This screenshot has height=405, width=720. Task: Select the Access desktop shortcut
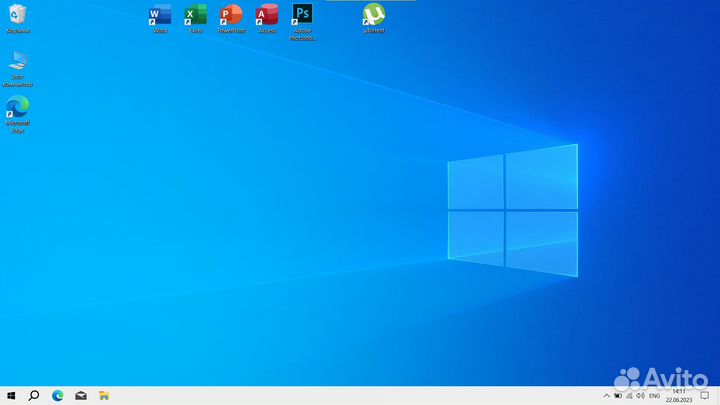pos(267,18)
